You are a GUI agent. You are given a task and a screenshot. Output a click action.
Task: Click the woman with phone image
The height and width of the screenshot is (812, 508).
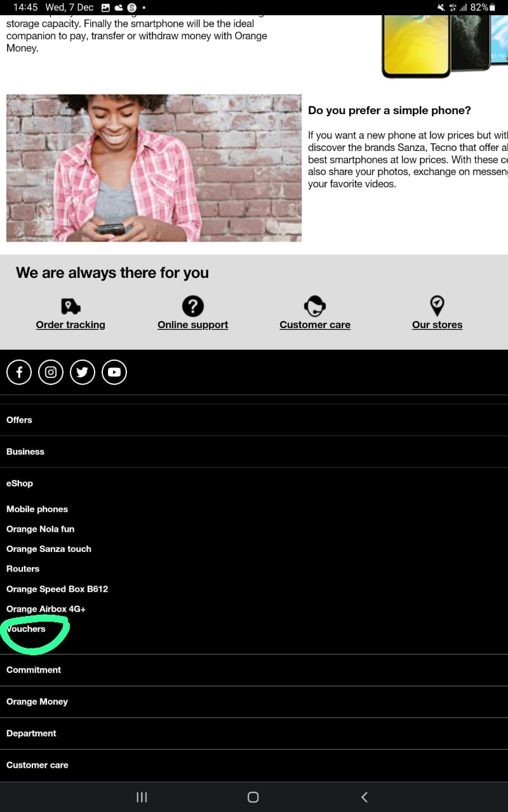click(x=154, y=168)
